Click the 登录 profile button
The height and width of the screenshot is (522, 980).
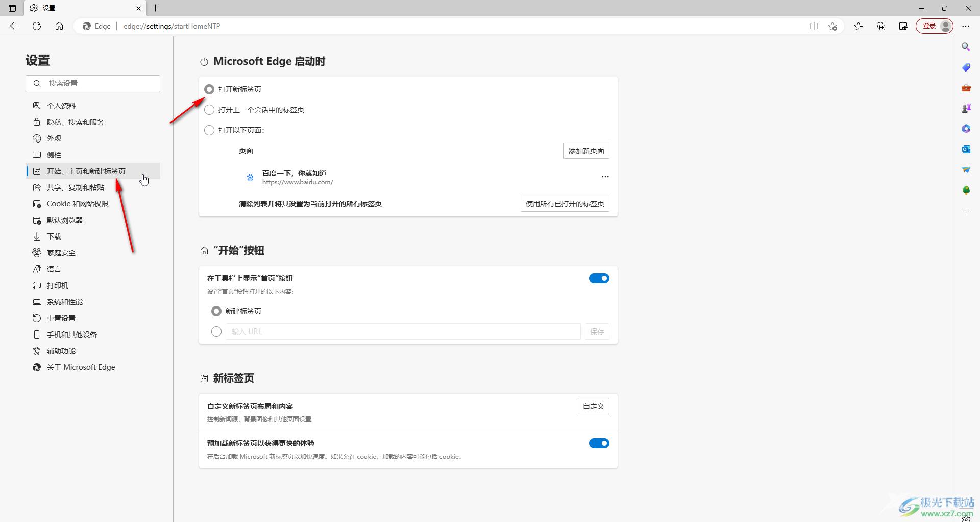click(935, 26)
